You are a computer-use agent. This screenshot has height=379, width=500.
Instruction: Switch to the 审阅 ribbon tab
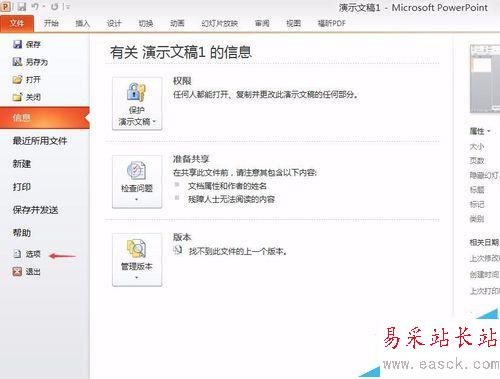click(x=262, y=23)
